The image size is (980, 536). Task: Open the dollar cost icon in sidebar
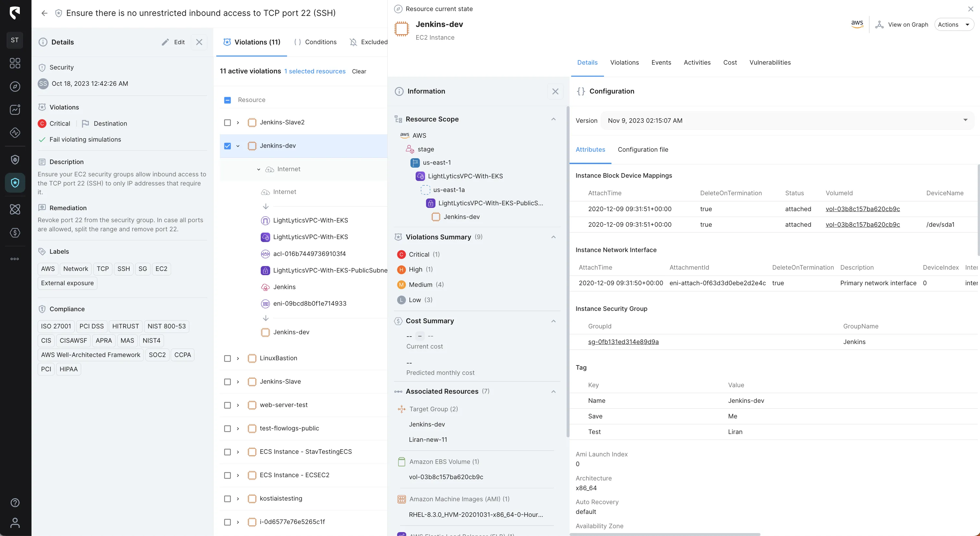pos(15,233)
